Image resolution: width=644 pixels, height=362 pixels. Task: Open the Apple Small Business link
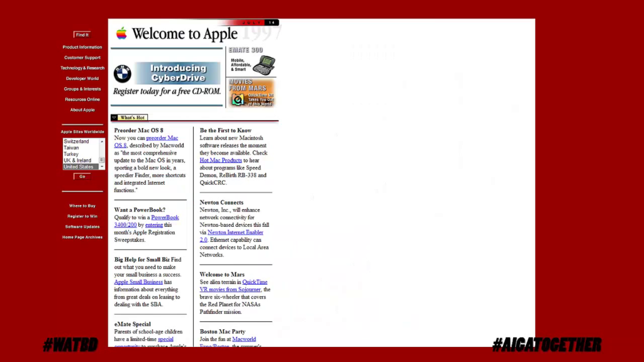[x=138, y=282]
